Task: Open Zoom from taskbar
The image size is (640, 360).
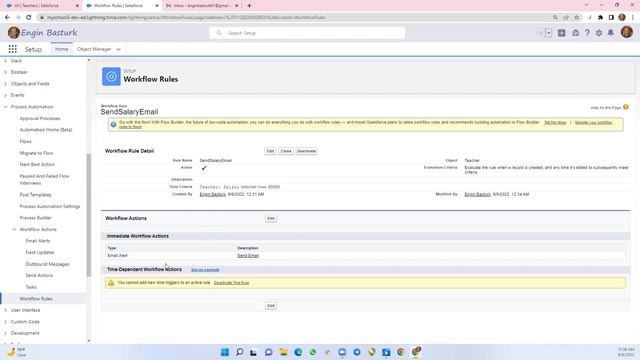Action: pyautogui.click(x=342, y=352)
